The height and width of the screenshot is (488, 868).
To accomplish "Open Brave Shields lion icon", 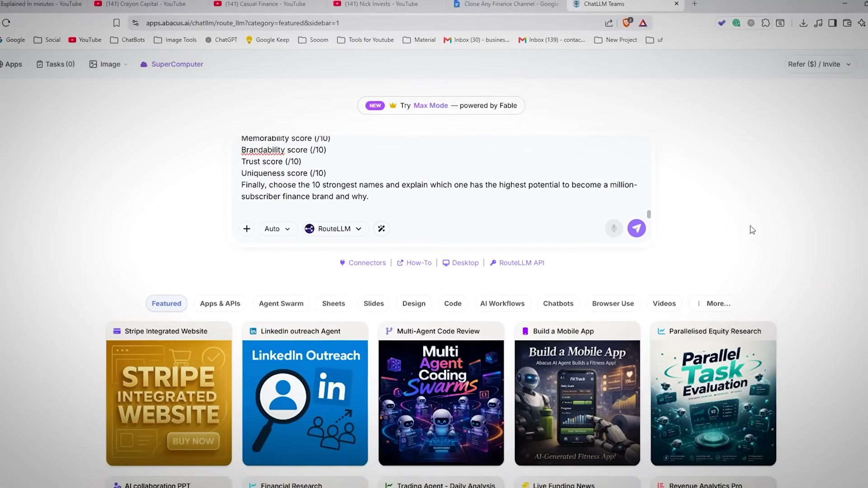I will point(627,23).
